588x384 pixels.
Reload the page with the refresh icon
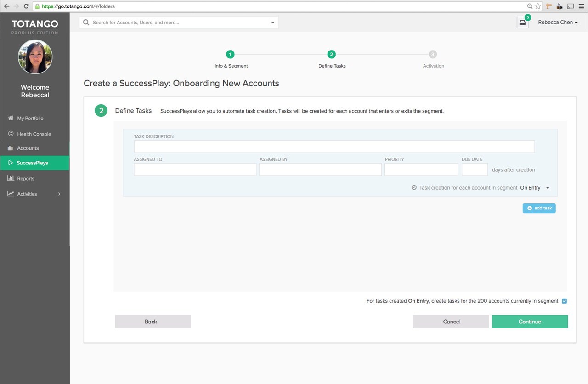click(x=26, y=6)
